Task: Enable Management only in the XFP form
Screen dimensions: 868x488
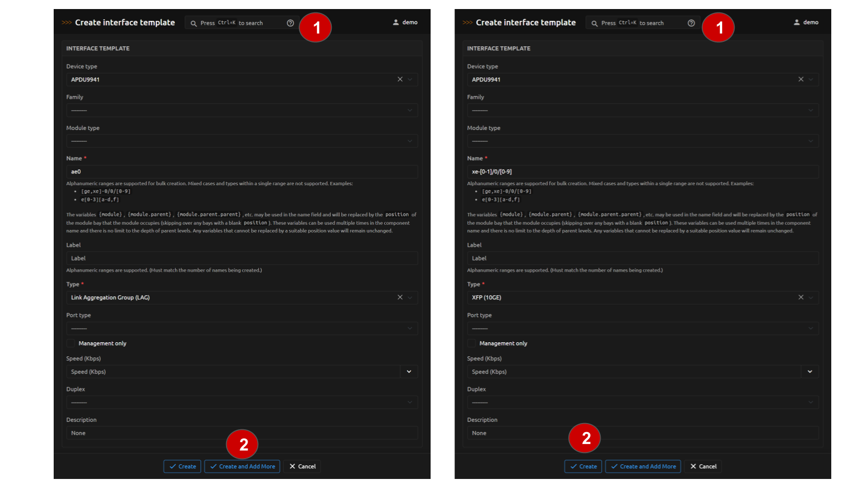Action: click(x=471, y=343)
